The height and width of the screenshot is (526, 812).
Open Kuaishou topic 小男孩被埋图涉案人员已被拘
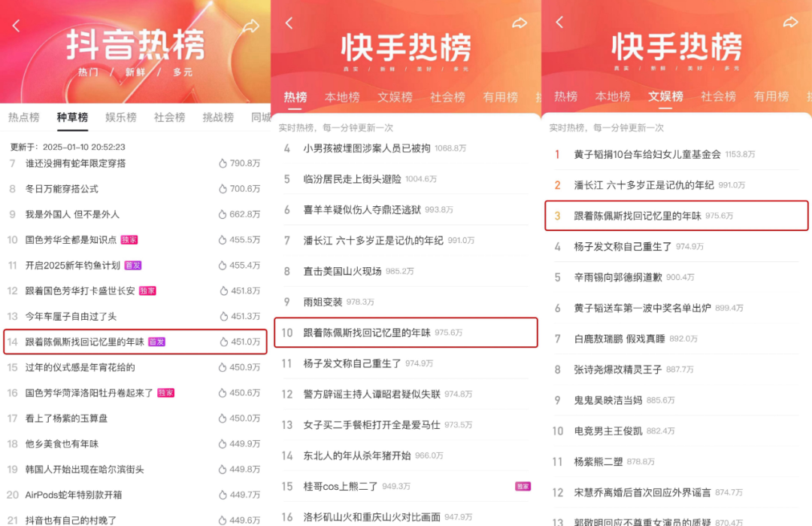click(x=367, y=148)
